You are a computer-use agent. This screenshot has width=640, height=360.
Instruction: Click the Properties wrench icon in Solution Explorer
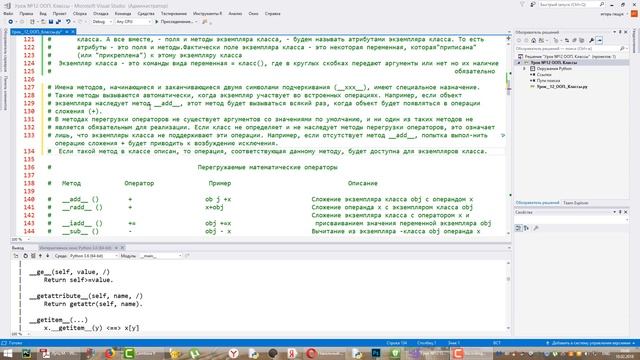(591, 40)
